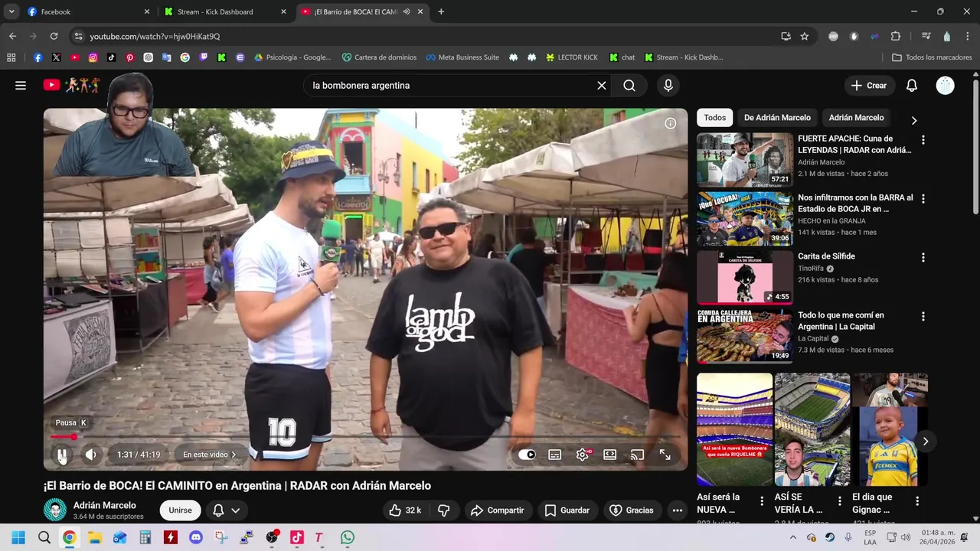Click the Compartir button
This screenshot has width=980, height=551.
pyautogui.click(x=498, y=510)
